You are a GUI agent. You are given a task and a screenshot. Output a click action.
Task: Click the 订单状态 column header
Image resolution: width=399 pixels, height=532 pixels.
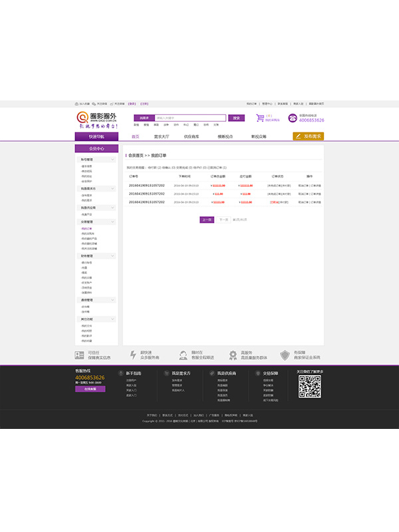[277, 176]
